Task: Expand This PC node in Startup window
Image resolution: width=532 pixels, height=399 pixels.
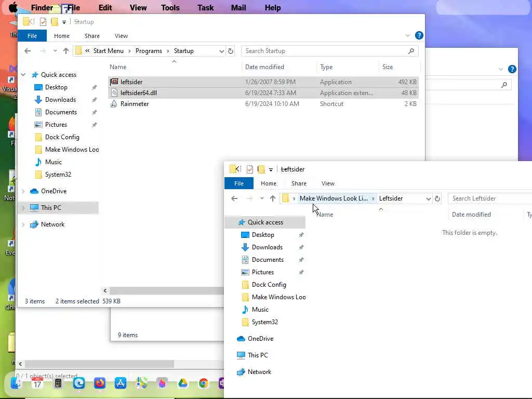Action: click(23, 208)
